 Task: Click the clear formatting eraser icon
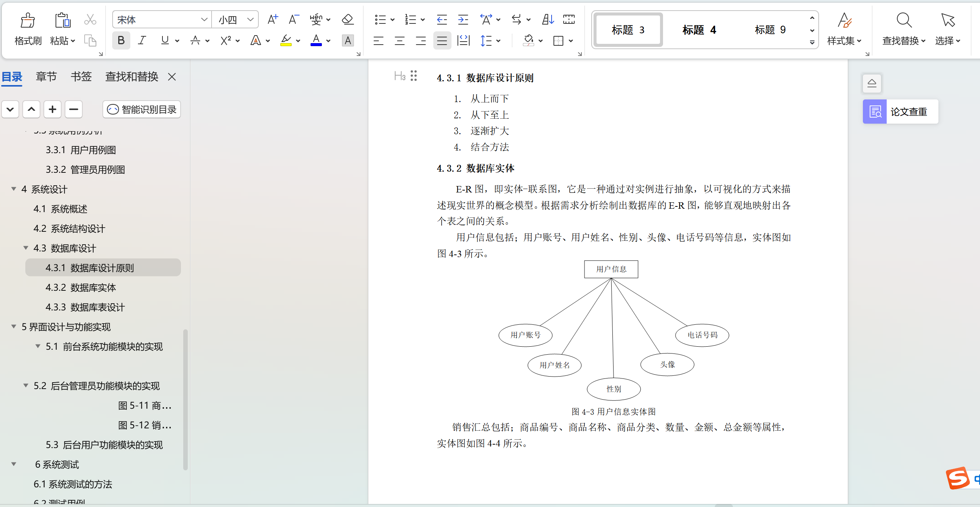[347, 19]
